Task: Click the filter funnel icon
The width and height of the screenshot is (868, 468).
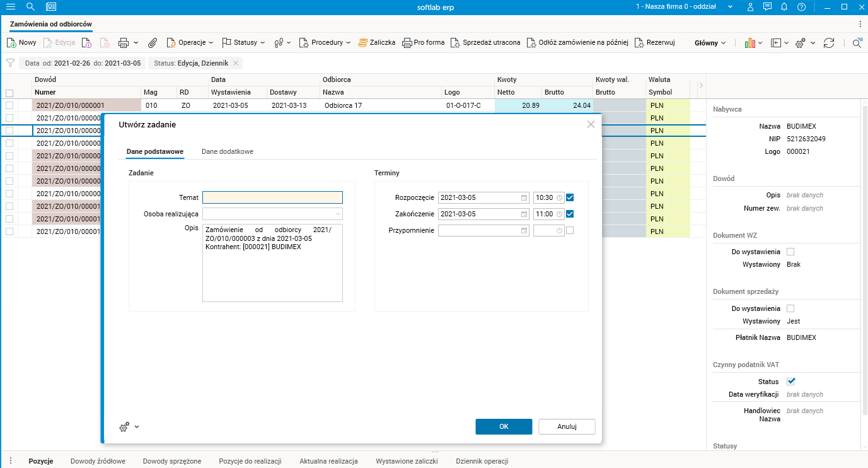Action: pos(10,63)
